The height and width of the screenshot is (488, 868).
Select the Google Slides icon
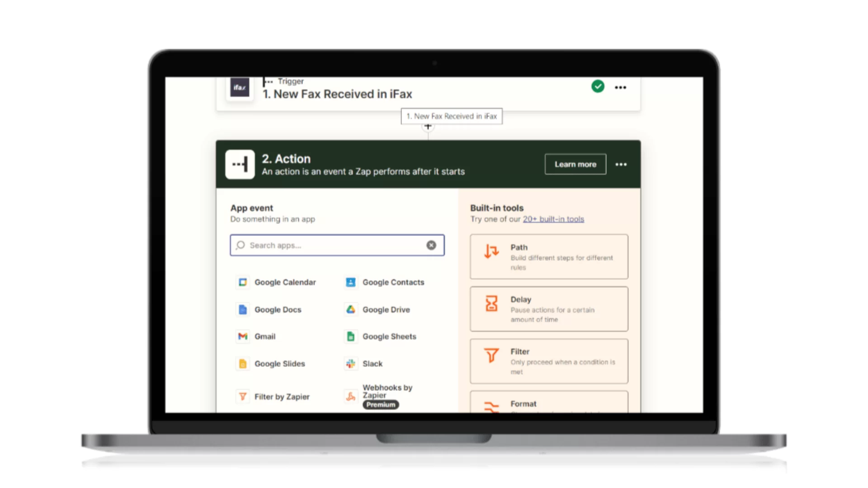243,364
